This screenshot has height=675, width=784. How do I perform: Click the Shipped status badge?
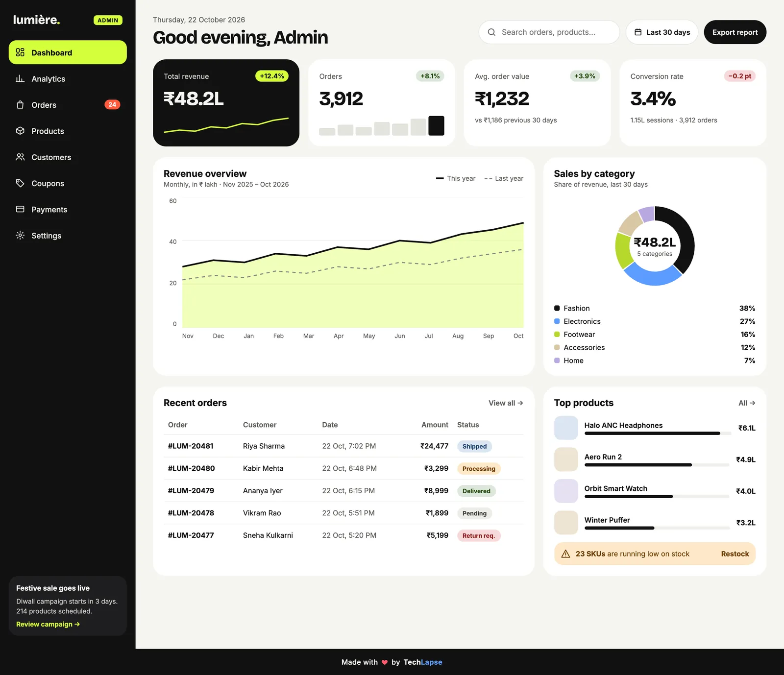474,446
